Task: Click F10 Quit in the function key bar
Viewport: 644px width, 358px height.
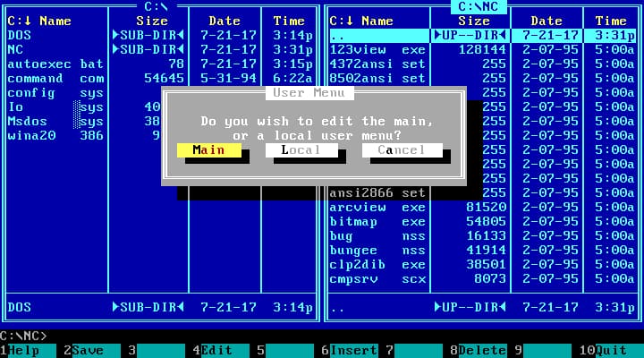Action: (x=611, y=351)
